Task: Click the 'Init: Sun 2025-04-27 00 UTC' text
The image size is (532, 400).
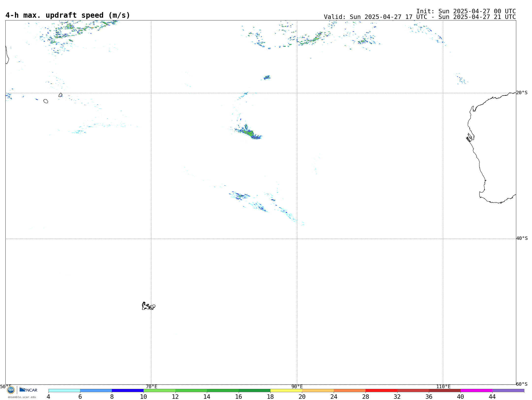Action: (466, 11)
